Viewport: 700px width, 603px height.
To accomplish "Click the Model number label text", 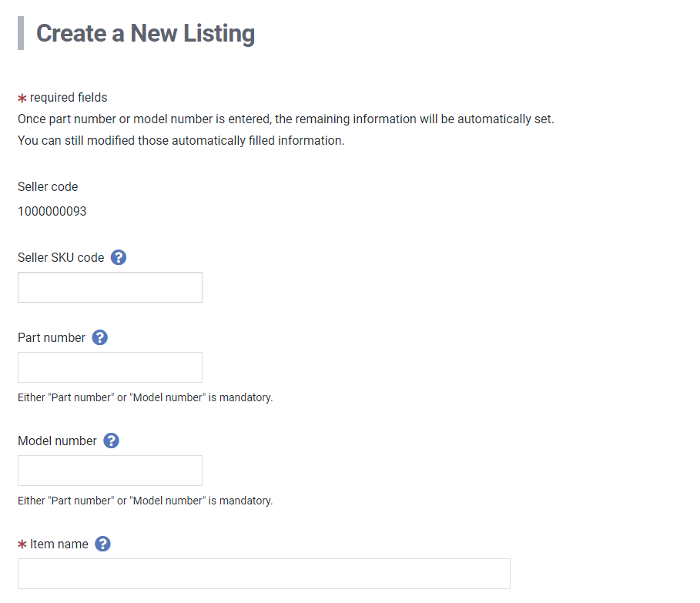I will (57, 441).
